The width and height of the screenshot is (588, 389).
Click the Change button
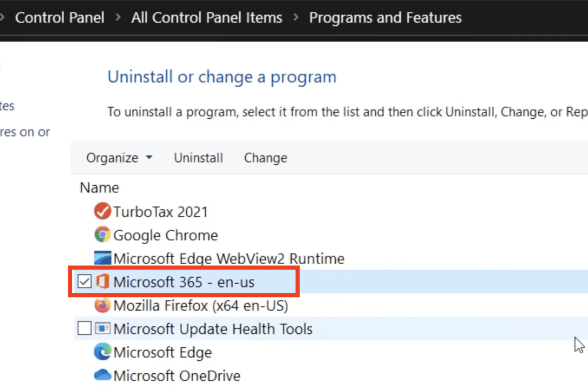(265, 157)
